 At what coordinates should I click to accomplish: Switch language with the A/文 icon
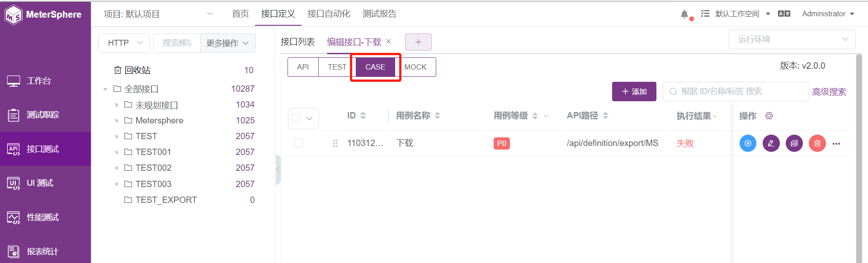click(784, 14)
